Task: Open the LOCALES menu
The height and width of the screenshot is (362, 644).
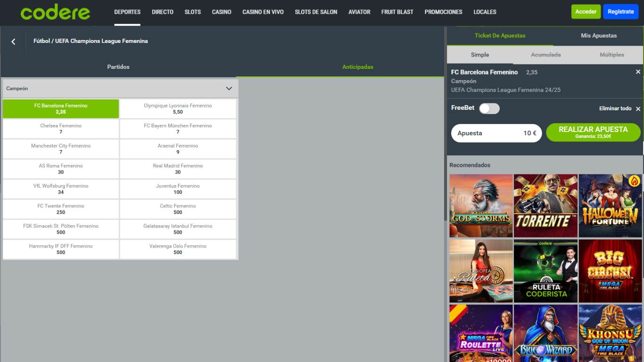Action: (485, 12)
